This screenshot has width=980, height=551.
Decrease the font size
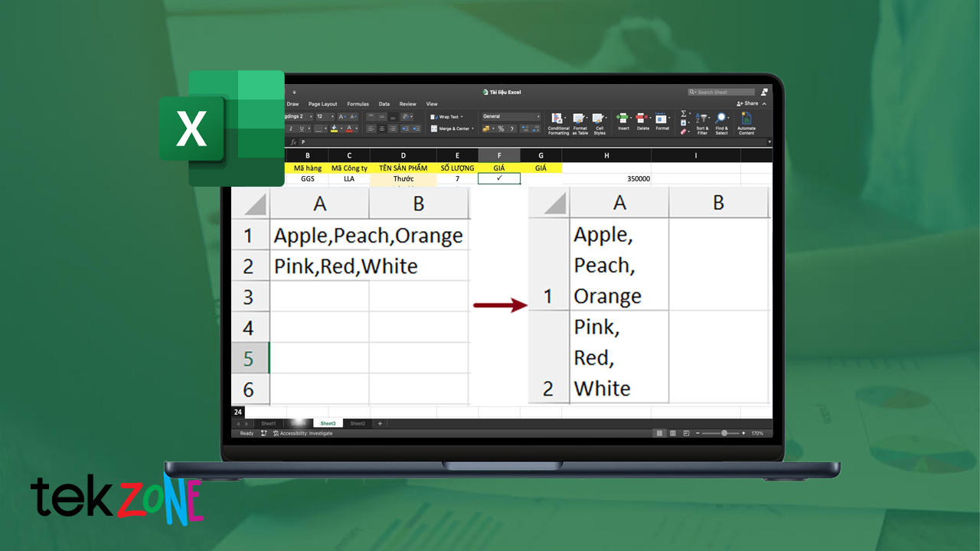click(x=353, y=116)
